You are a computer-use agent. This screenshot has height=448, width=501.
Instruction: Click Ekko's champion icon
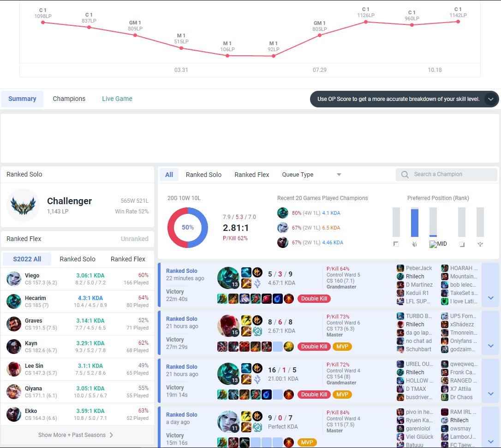pyautogui.click(x=14, y=414)
